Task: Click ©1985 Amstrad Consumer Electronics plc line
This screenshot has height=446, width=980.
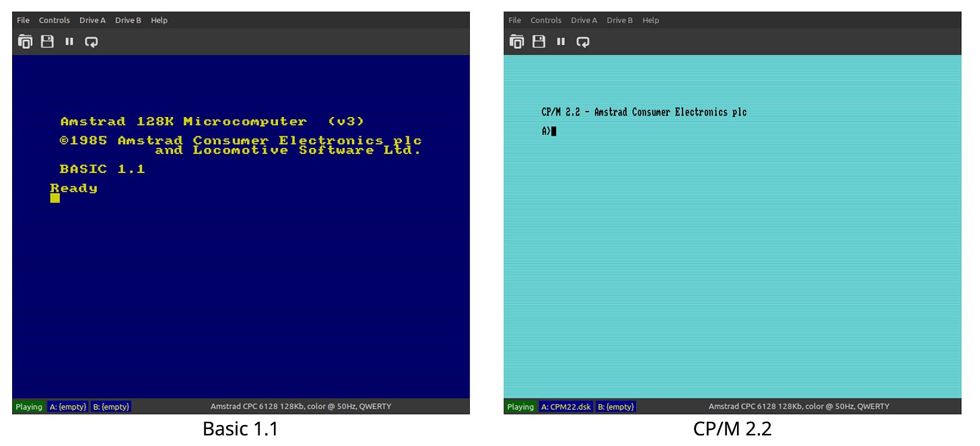Action: (x=241, y=141)
